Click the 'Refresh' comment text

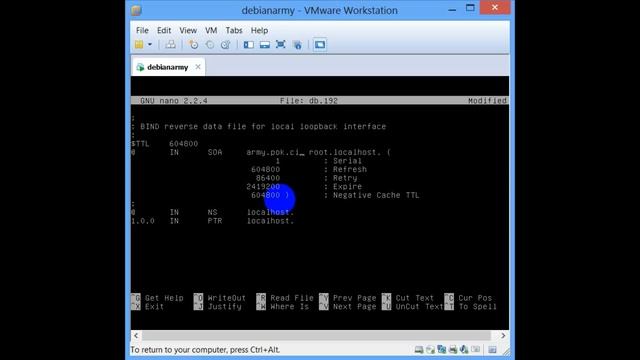pyautogui.click(x=350, y=169)
